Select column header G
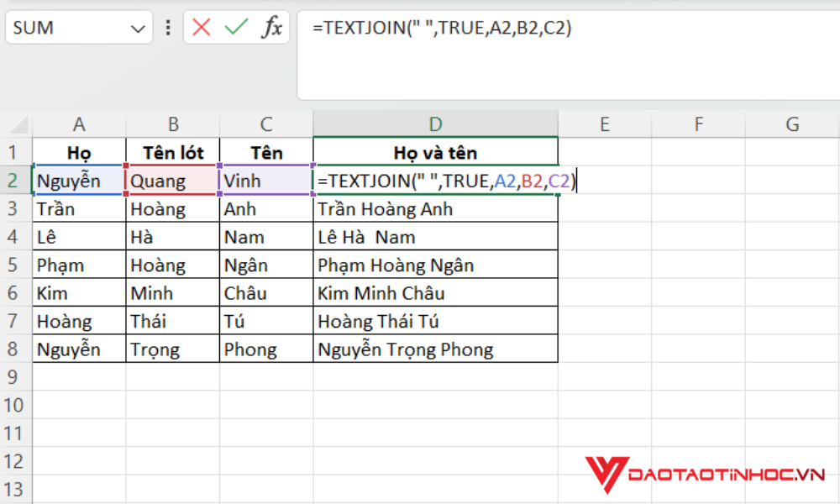 [x=792, y=123]
